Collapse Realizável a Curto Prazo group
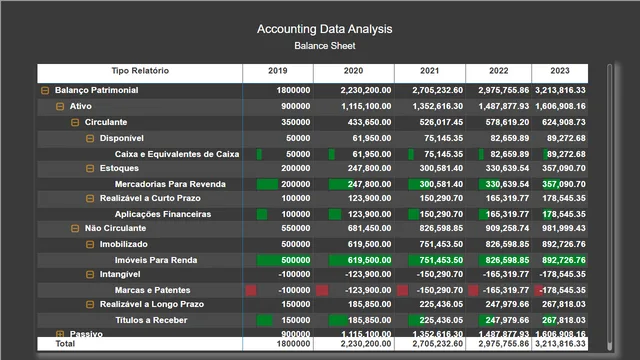The height and width of the screenshot is (360, 640). coord(90,198)
